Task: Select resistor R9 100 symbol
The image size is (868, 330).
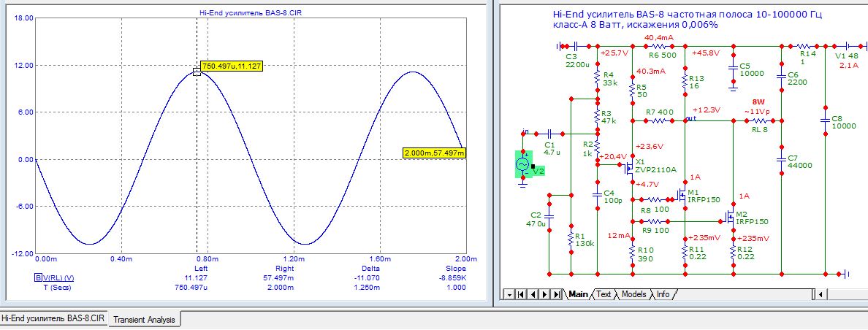Action: (655, 221)
